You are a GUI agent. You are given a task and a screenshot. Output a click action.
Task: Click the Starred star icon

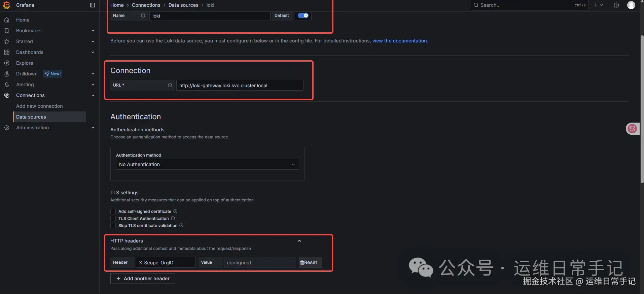pos(7,41)
